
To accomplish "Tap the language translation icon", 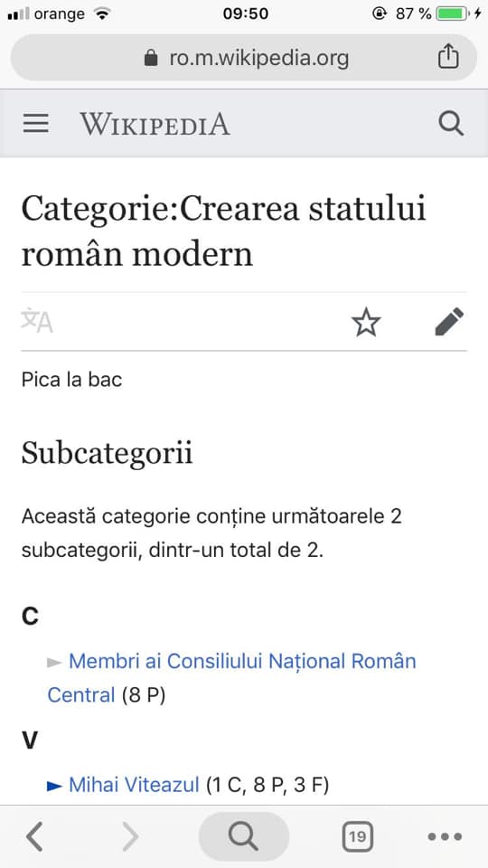I will click(36, 320).
